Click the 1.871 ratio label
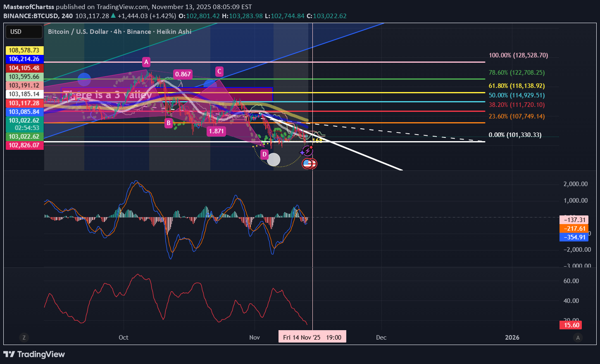This screenshot has height=364, width=600. pos(217,131)
